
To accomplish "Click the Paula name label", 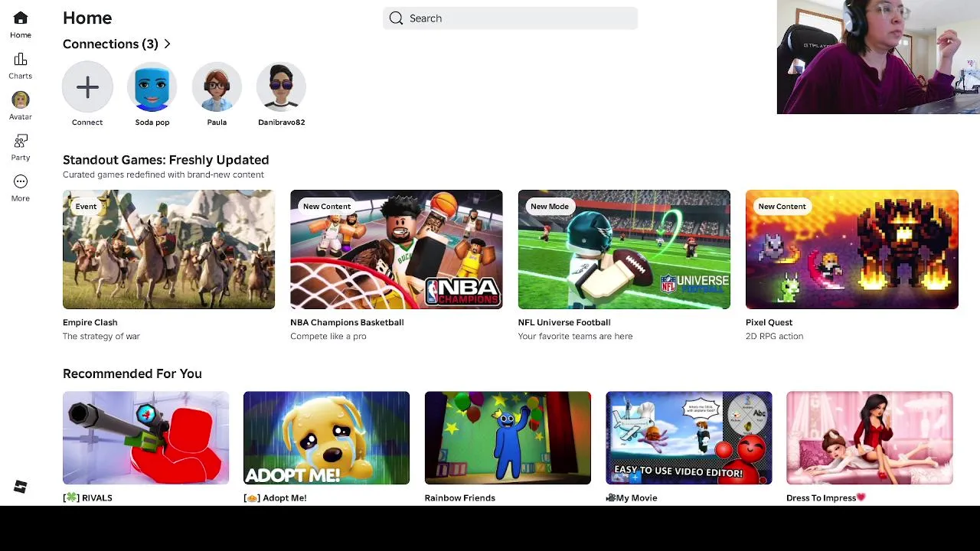I will click(x=217, y=122).
